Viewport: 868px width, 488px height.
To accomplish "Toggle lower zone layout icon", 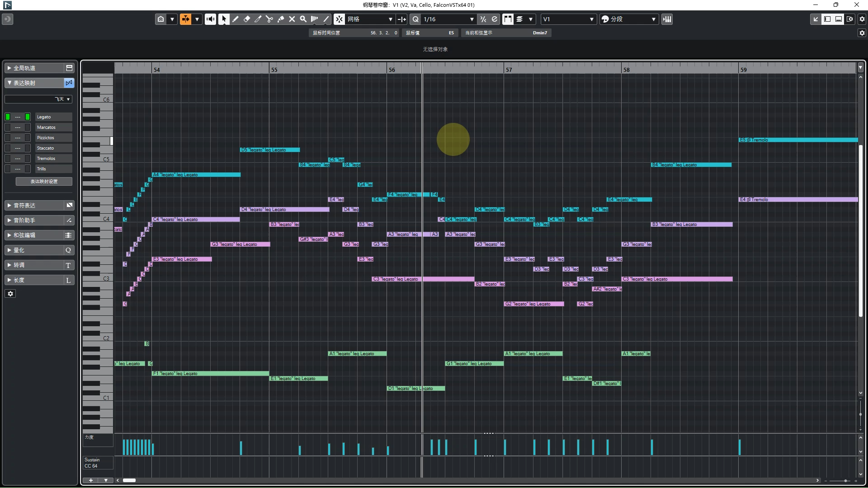I will click(839, 19).
